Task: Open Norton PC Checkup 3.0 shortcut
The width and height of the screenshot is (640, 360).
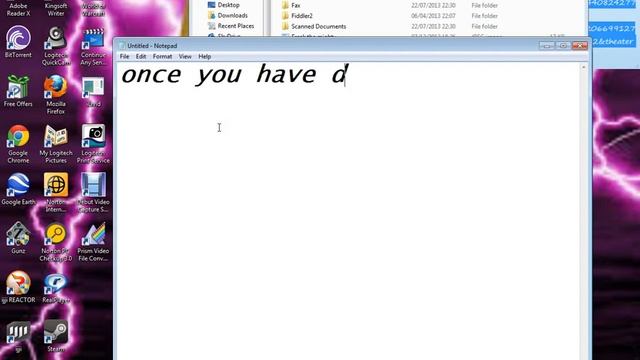Action: pyautogui.click(x=56, y=242)
